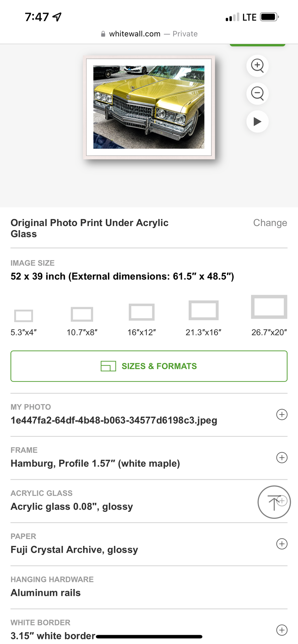
Task: Play the product preview animation
Action: click(x=257, y=121)
